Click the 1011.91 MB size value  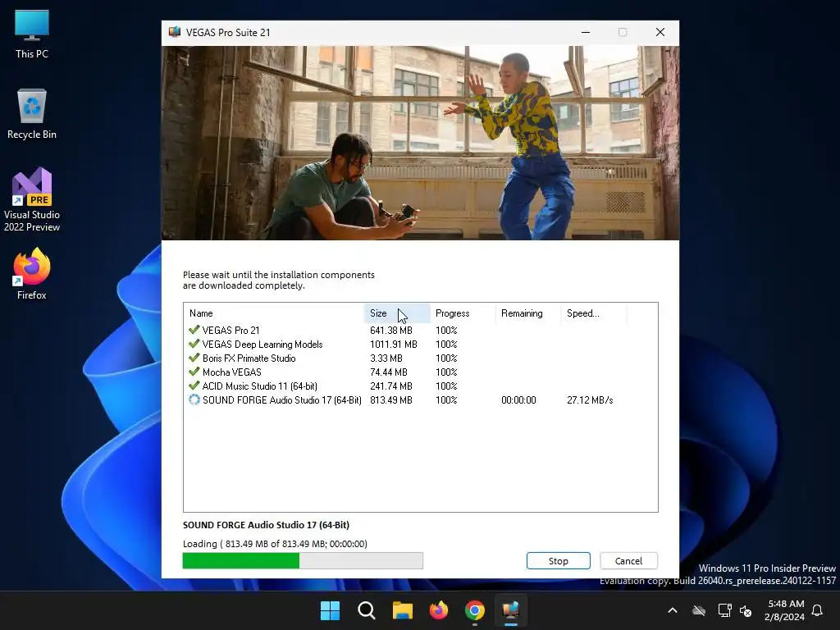click(x=393, y=345)
